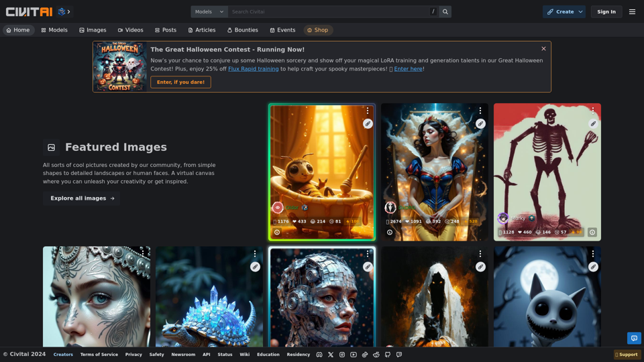
Task: Open the options menu on the bee image card
Action: point(368,111)
